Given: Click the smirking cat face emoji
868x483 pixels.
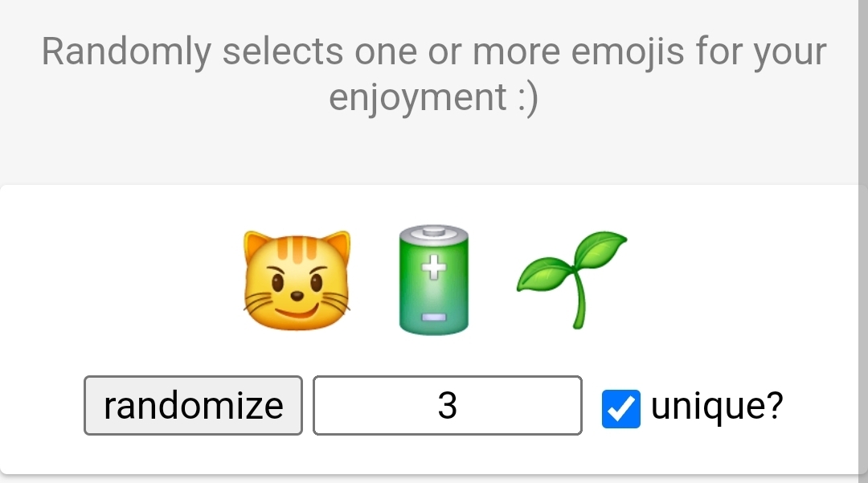Looking at the screenshot, I should tap(297, 283).
